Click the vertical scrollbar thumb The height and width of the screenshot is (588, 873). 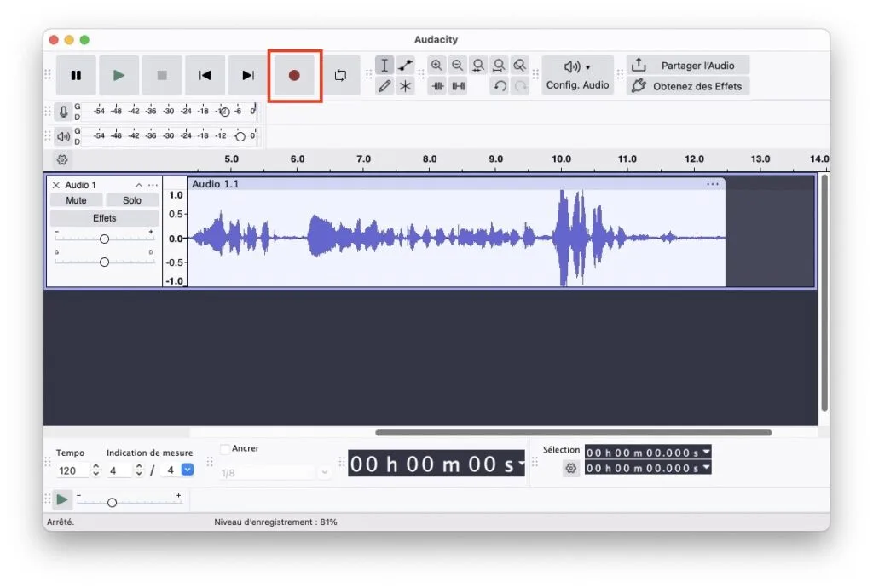point(824,293)
